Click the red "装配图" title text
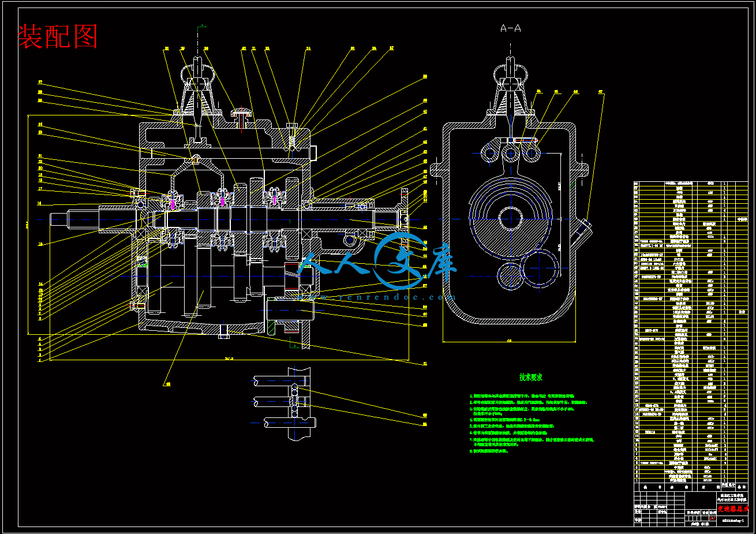Viewport: 756px width, 534px height. pos(57,36)
